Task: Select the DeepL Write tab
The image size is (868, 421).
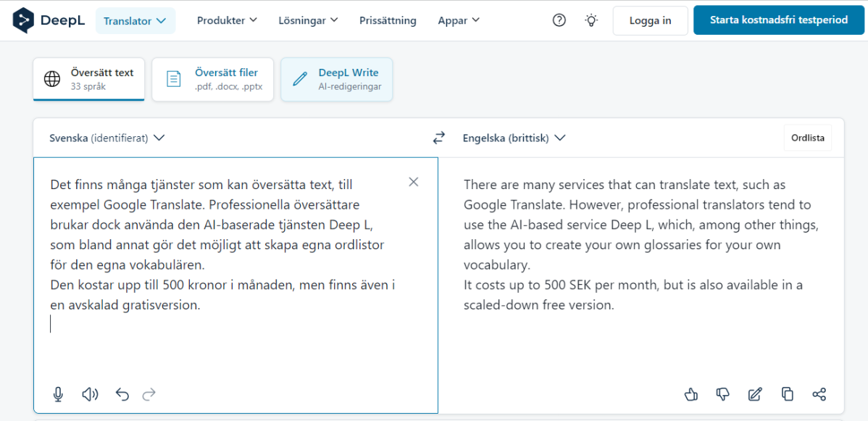Action: tap(336, 79)
